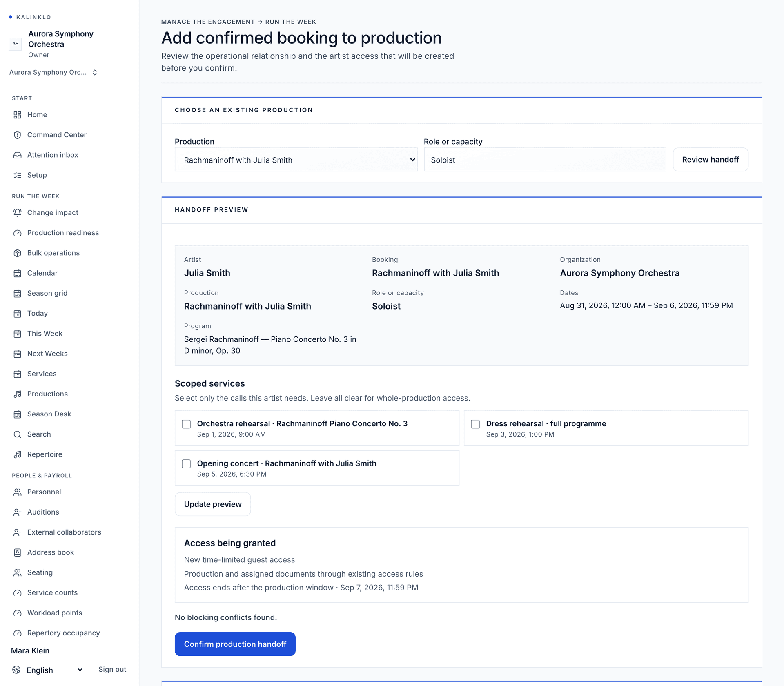Open Service counts sidebar item
The height and width of the screenshot is (686, 784).
52,593
